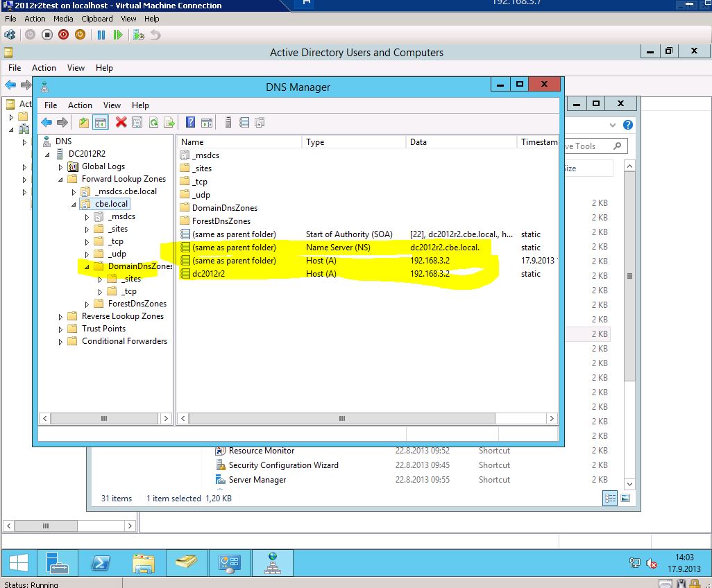Select the ForestDnsZones folder in list
The image size is (712, 588).
[221, 221]
